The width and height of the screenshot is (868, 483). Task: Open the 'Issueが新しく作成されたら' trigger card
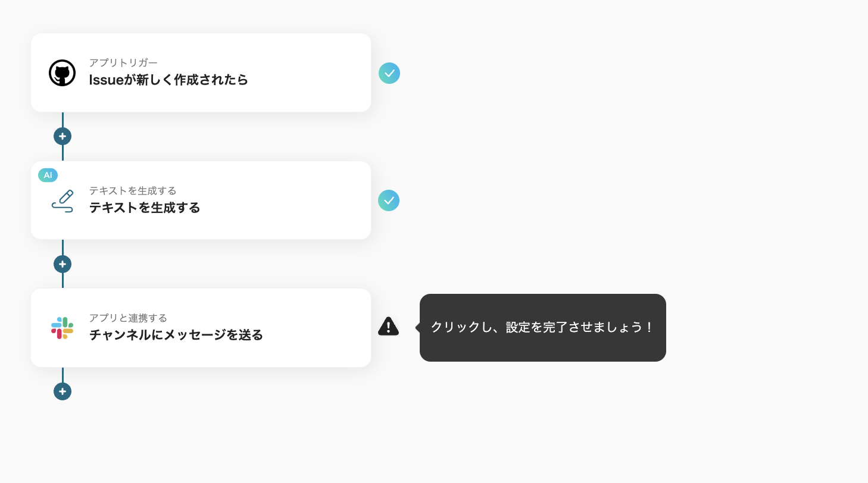pos(201,73)
